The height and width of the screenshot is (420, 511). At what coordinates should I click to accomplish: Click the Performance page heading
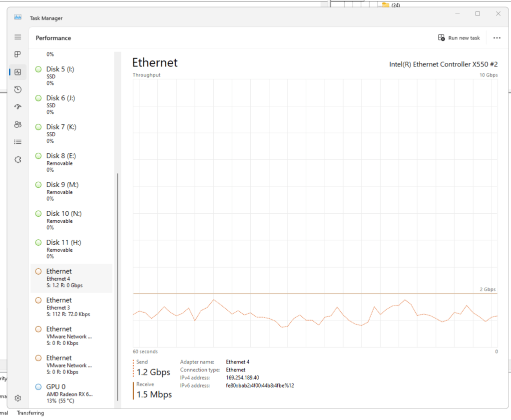[x=53, y=38]
